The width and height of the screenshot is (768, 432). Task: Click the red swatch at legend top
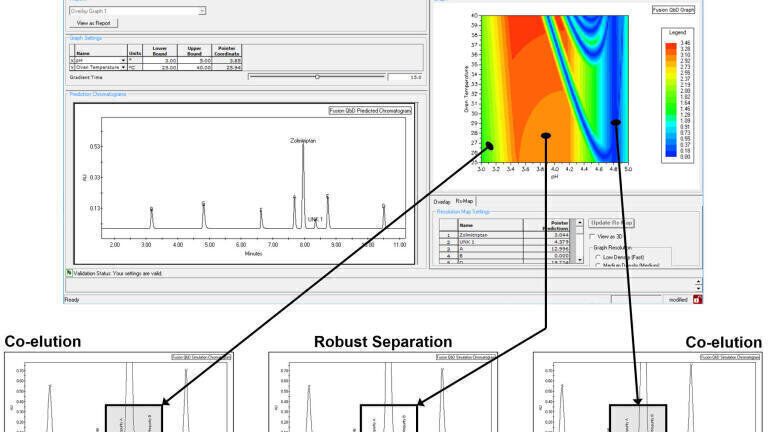[671, 46]
